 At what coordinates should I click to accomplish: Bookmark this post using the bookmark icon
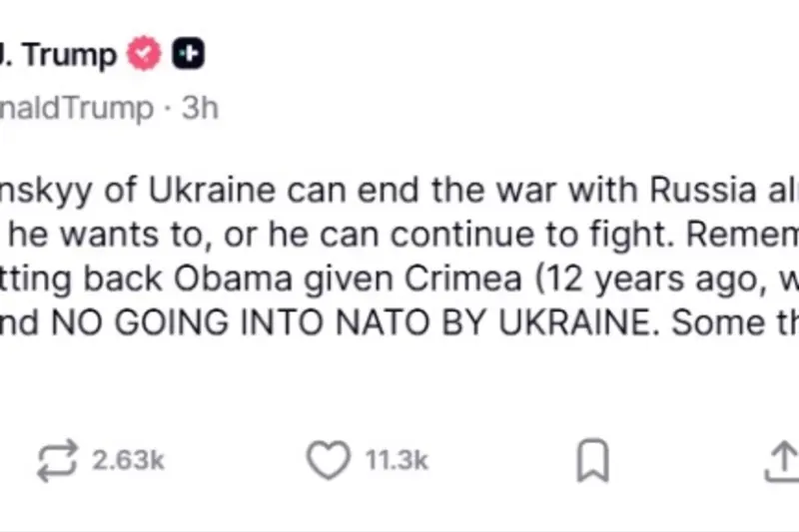tap(592, 460)
